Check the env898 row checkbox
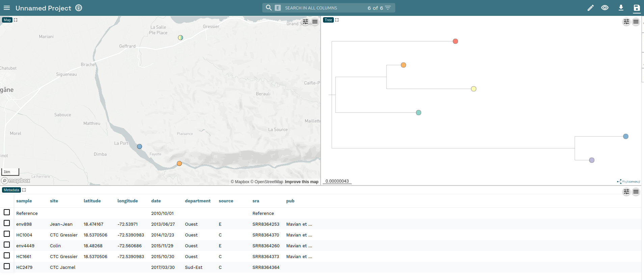The width and height of the screenshot is (644, 280). pos(7,223)
